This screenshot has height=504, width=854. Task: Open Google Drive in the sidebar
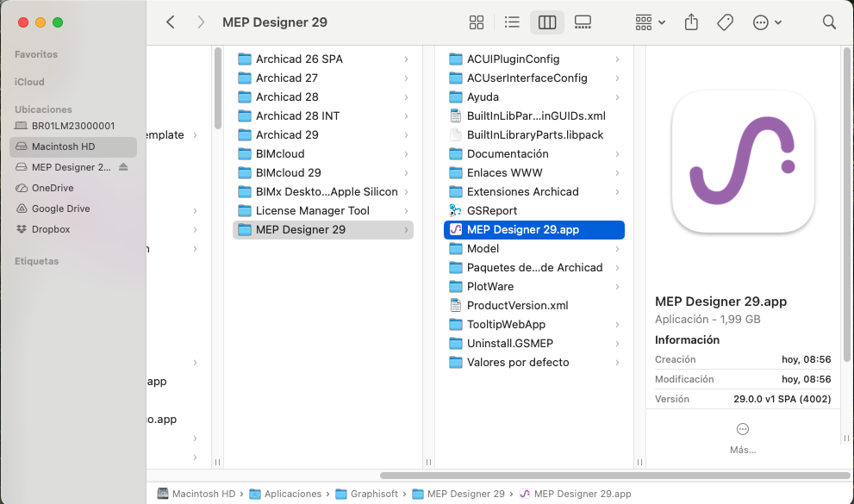73,208
